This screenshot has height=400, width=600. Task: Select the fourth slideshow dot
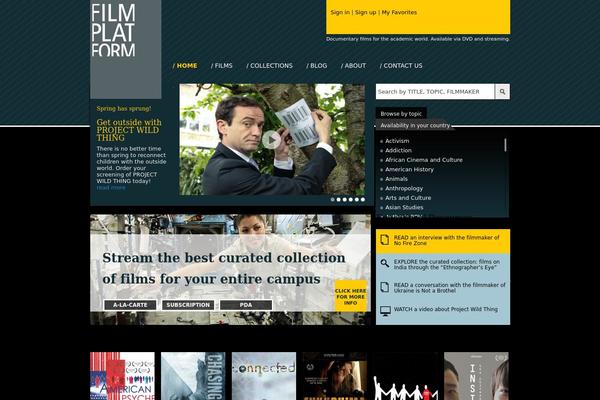click(x=351, y=199)
